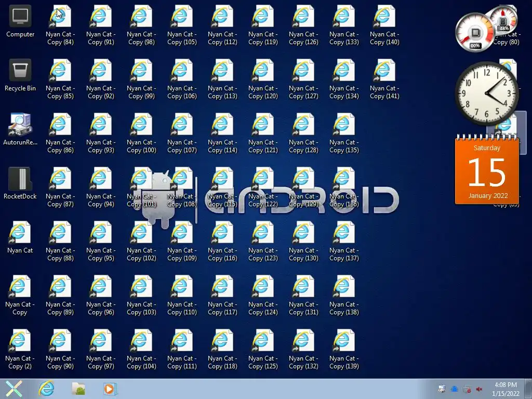Select Nyan Cat - Copy (88) icon

(60, 242)
